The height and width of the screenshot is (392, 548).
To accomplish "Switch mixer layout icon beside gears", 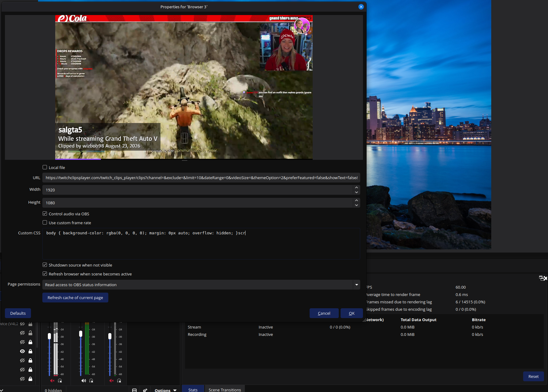I will coord(134,390).
